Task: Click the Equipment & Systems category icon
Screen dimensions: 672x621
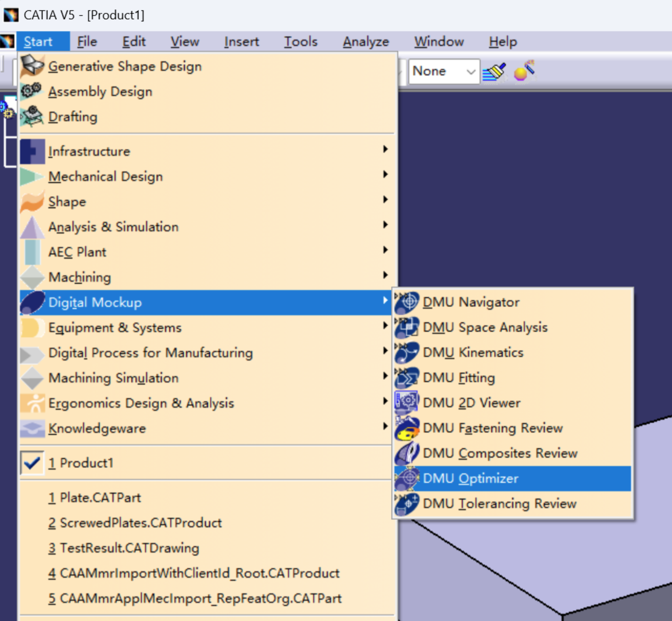Action: tap(32, 328)
